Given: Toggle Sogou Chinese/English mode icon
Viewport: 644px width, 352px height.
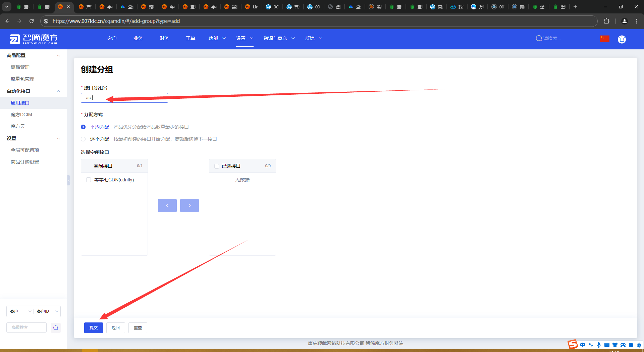Looking at the screenshot, I should [x=583, y=345].
